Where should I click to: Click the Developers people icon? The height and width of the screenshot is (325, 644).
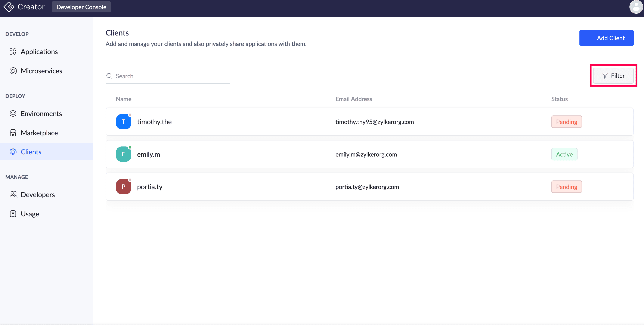pos(13,195)
